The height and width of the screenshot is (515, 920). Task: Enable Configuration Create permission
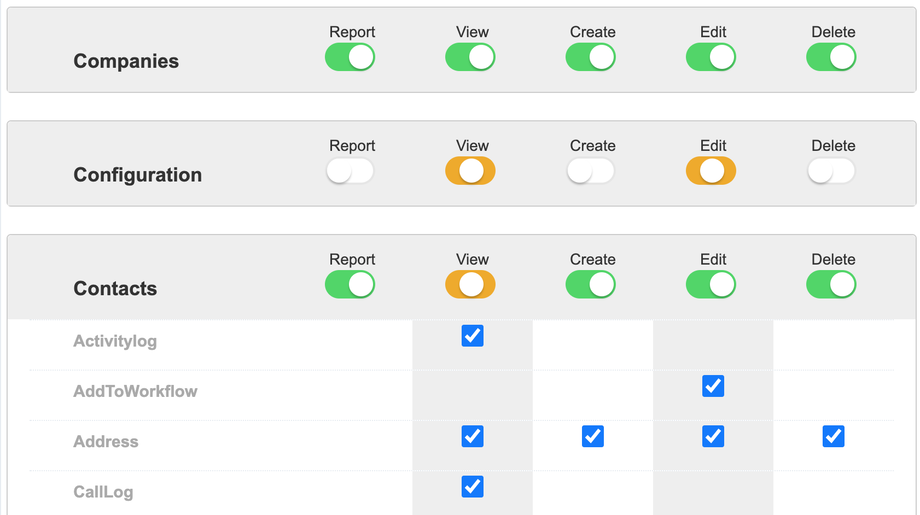(x=590, y=171)
